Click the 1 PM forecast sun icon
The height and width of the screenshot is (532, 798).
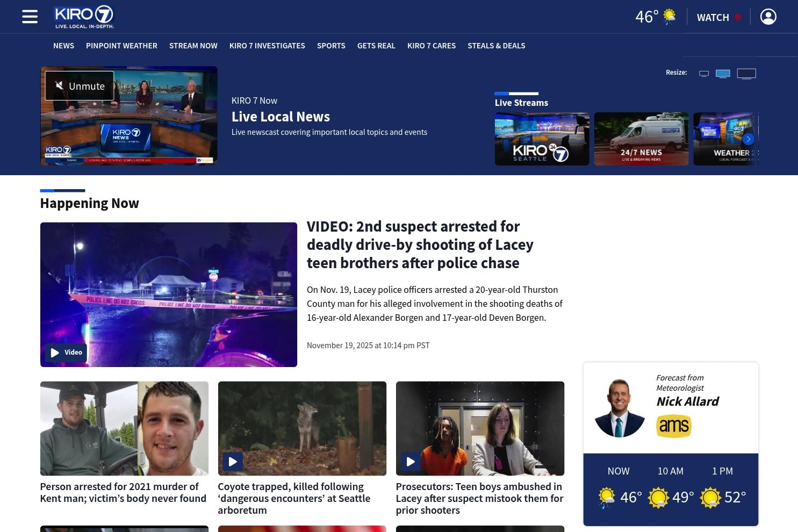coord(710,498)
